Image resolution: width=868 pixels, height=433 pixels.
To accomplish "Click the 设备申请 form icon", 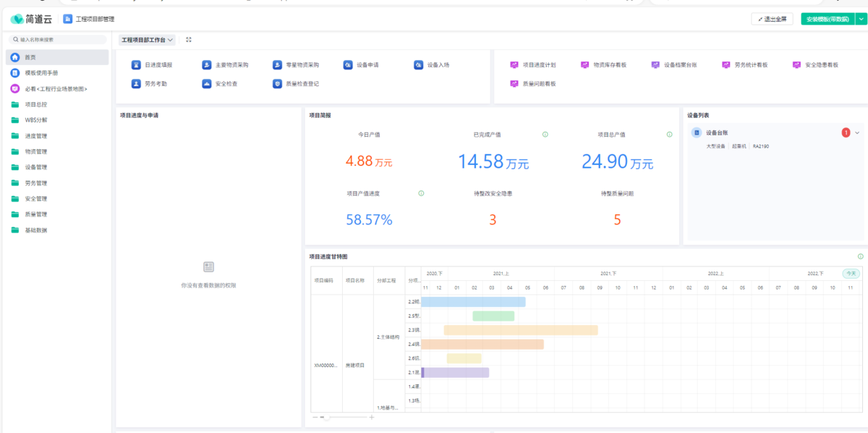I will (x=348, y=65).
